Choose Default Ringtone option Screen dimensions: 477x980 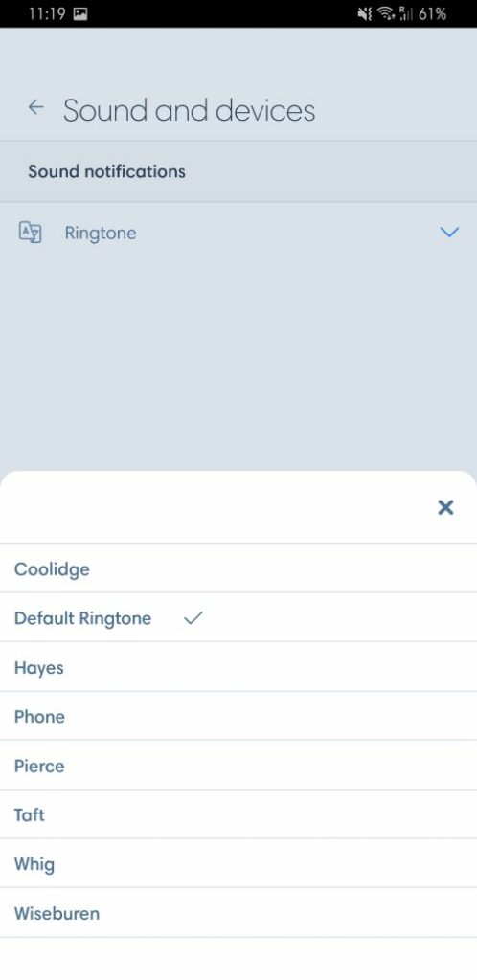coord(238,617)
